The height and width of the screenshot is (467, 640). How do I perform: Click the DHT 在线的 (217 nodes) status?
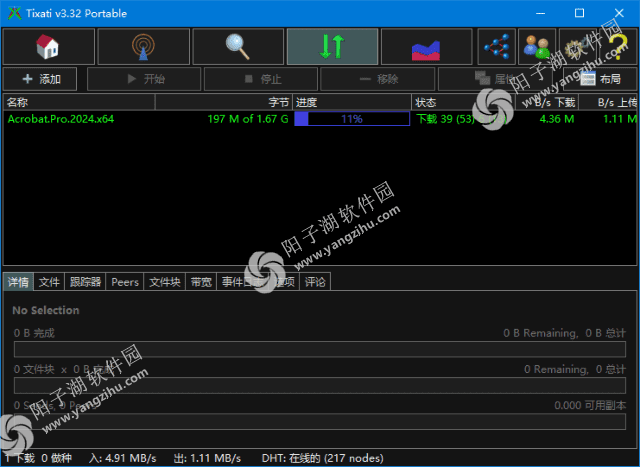322,458
